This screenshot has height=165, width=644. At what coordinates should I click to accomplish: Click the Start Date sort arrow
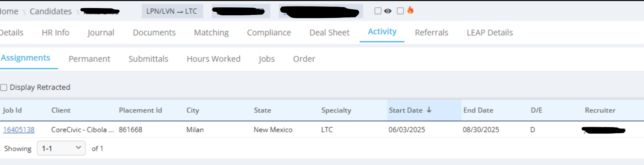(x=429, y=110)
